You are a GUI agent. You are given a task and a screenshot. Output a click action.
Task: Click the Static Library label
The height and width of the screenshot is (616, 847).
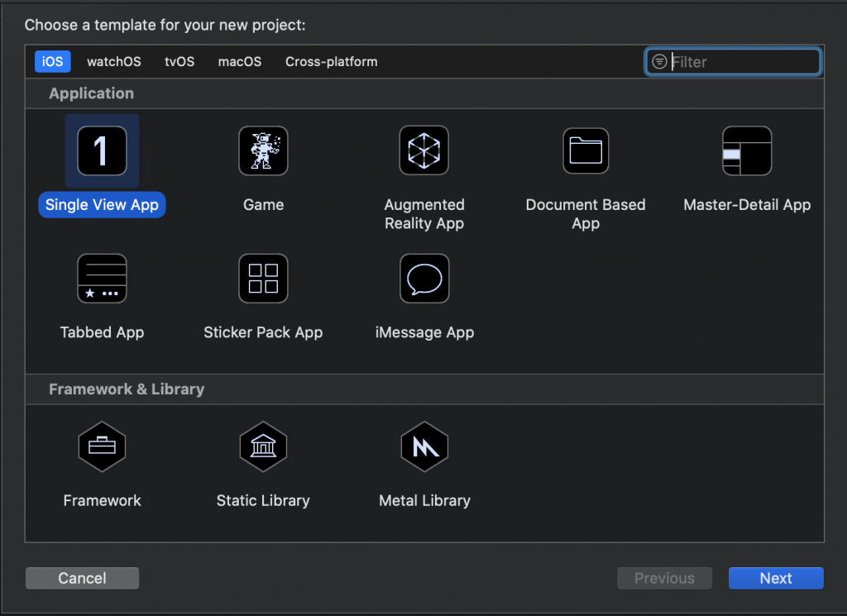263,500
